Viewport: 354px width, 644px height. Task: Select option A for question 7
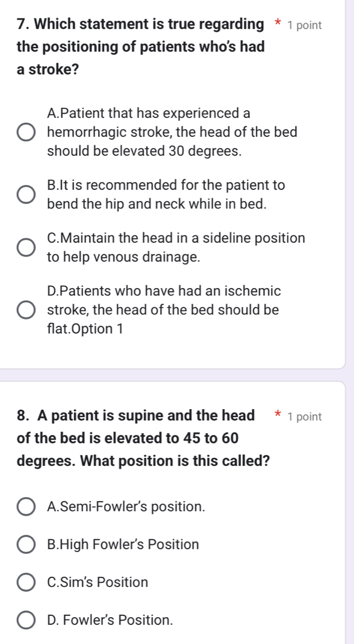coord(25,132)
